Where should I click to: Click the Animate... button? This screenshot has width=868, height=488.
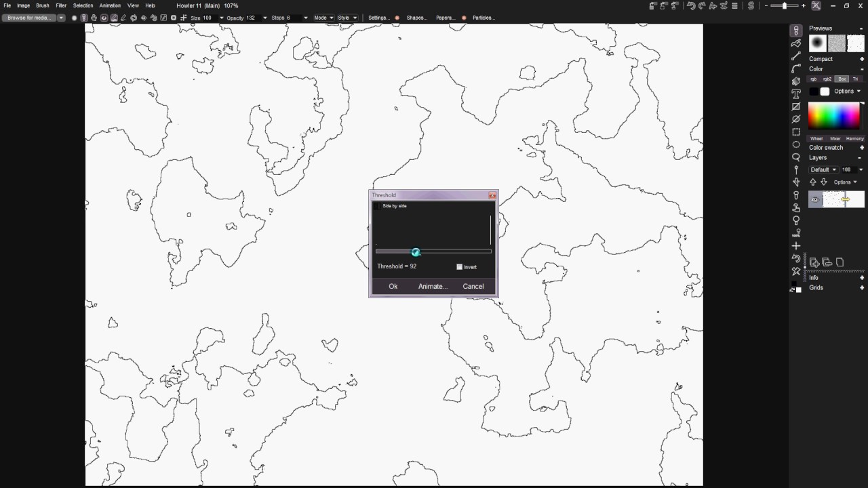click(433, 286)
